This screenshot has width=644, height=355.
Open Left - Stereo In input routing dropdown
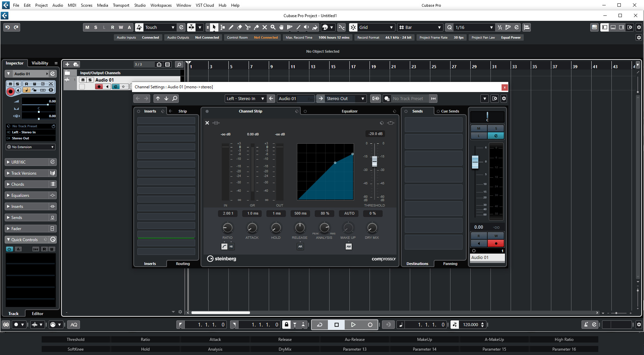pos(246,99)
